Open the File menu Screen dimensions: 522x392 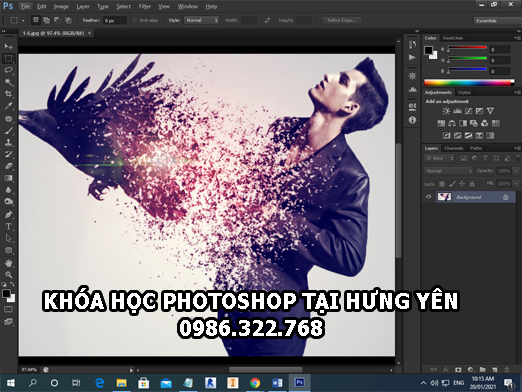[x=25, y=6]
